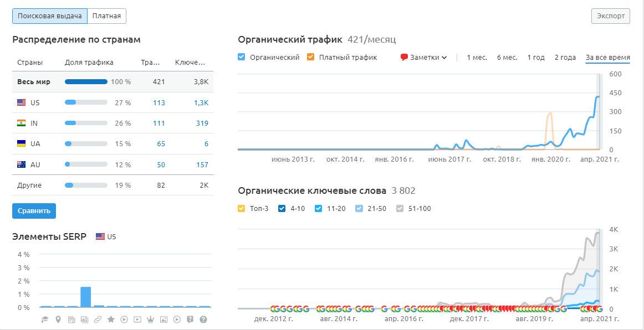Disable the Топ-3 keywords checkbox
This screenshot has width=644, height=330.
point(241,209)
